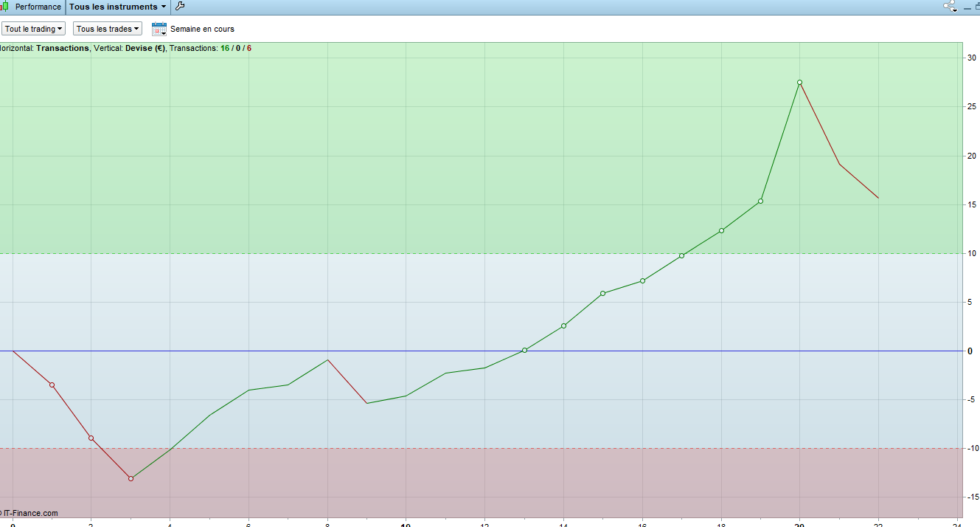
Task: Open the share icon menu
Action: (x=950, y=7)
